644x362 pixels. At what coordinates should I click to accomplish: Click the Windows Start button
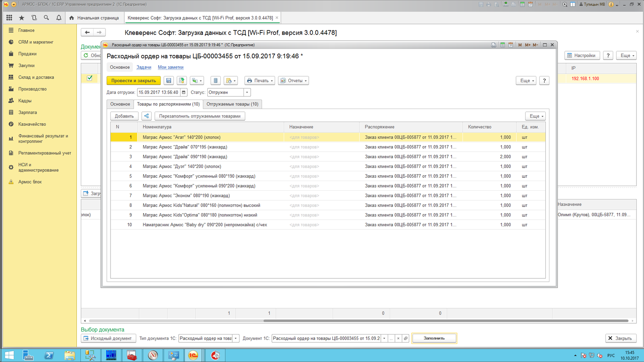pos(9,355)
